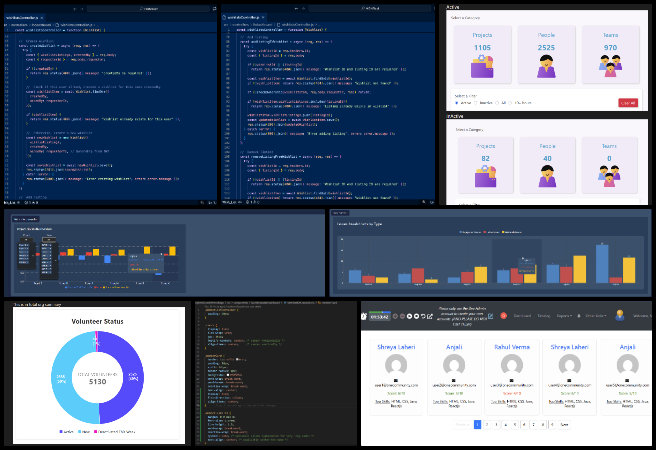
Task: Click the People icon showing 40
Action: [x=546, y=176]
